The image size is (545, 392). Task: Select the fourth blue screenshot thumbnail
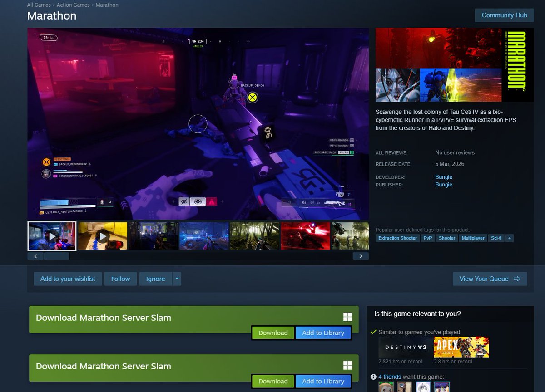(204, 236)
